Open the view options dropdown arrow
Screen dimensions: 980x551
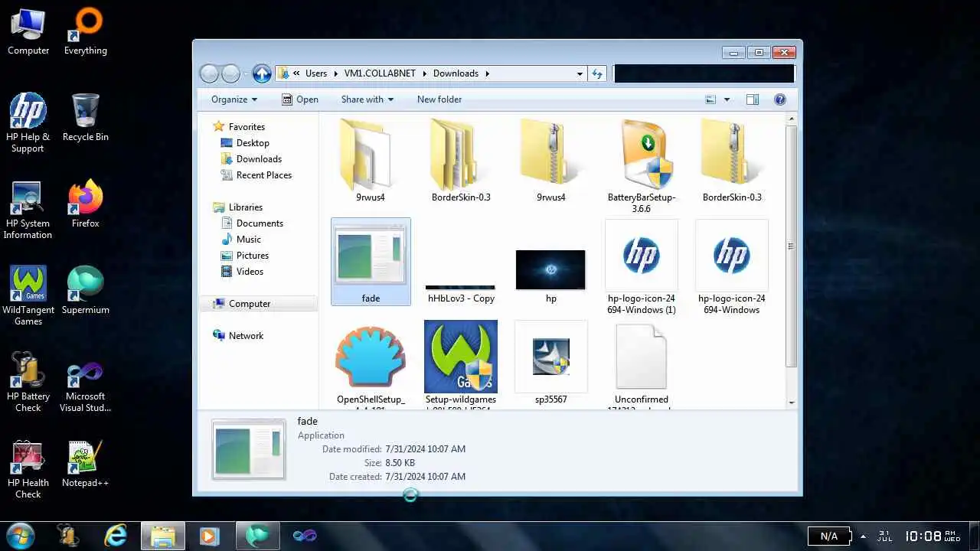(727, 99)
